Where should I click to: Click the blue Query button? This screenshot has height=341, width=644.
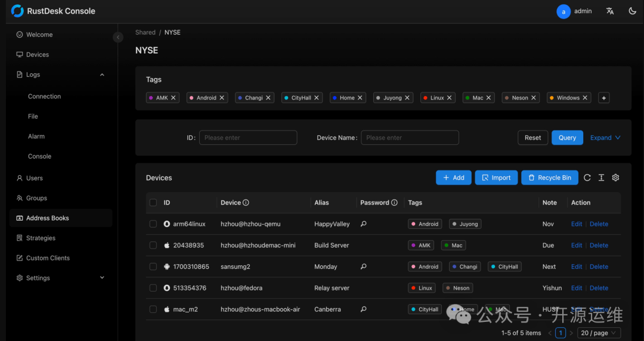(567, 138)
